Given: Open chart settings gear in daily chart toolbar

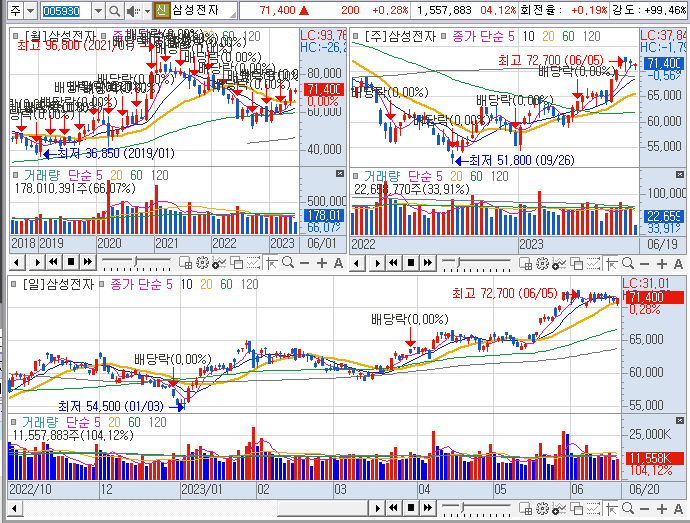Looking at the screenshot, I should coord(542,509).
